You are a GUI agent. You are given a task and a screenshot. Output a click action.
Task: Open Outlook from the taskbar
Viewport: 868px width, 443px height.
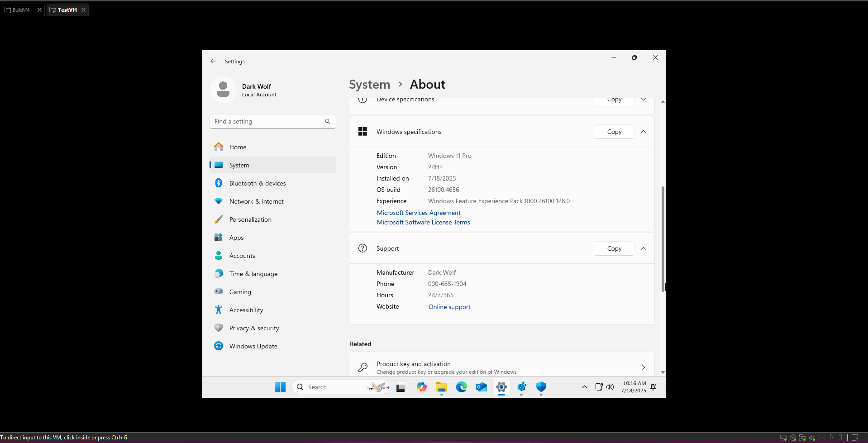[482, 387]
